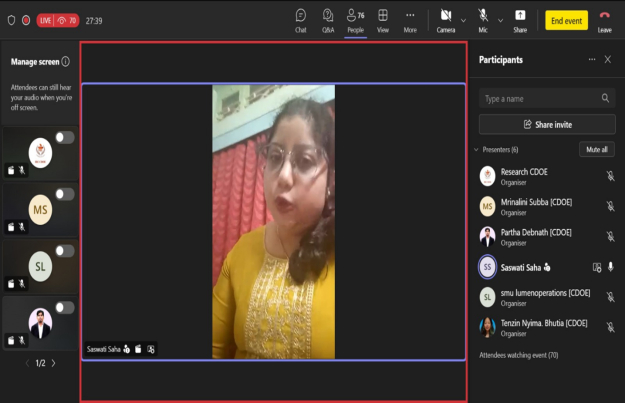Viewport: 625px width, 403px height.
Task: Click the shield security icon
Action: pyautogui.click(x=11, y=20)
